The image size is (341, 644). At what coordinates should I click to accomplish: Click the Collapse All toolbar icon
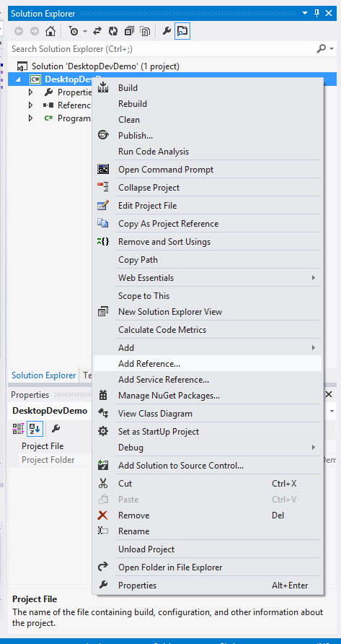pyautogui.click(x=129, y=31)
